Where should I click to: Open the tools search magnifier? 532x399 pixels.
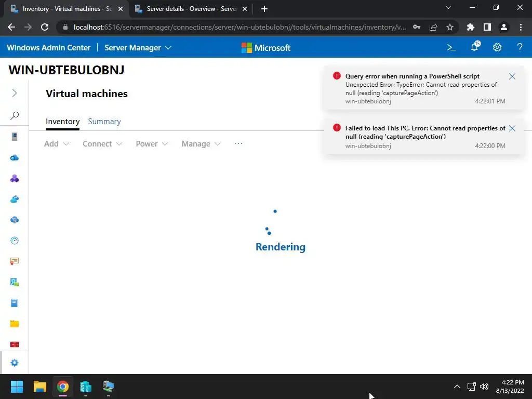pos(14,116)
